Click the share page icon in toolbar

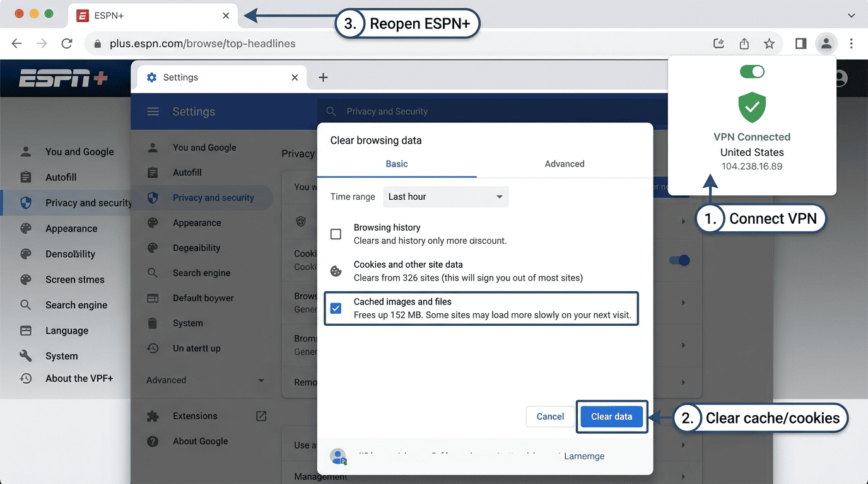click(x=744, y=43)
